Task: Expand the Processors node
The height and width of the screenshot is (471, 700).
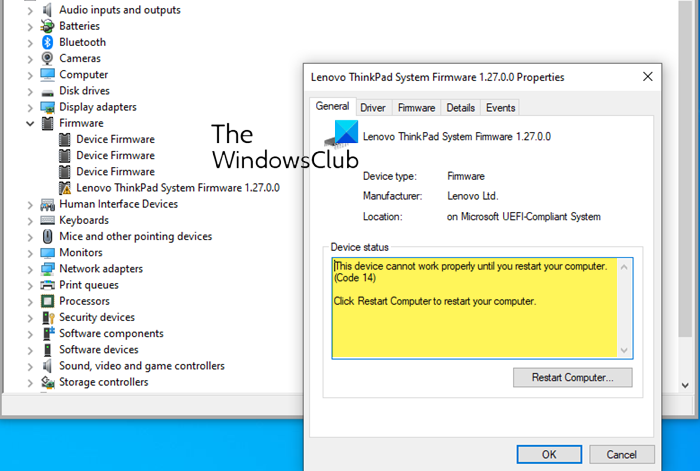Action: 29,302
